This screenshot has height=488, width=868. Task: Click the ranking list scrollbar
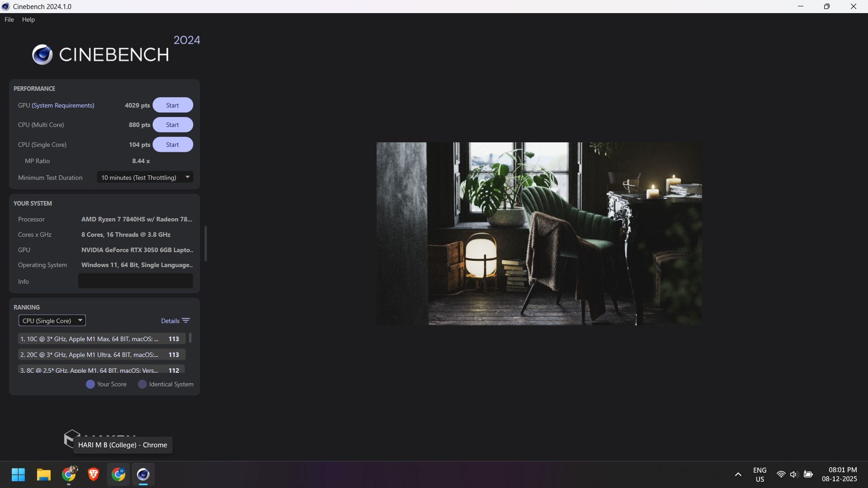(190, 338)
